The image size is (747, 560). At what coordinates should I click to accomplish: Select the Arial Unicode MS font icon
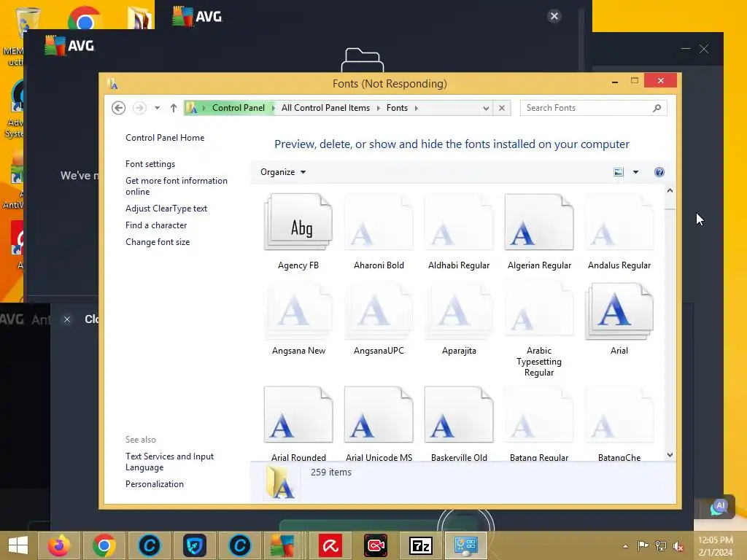click(379, 415)
